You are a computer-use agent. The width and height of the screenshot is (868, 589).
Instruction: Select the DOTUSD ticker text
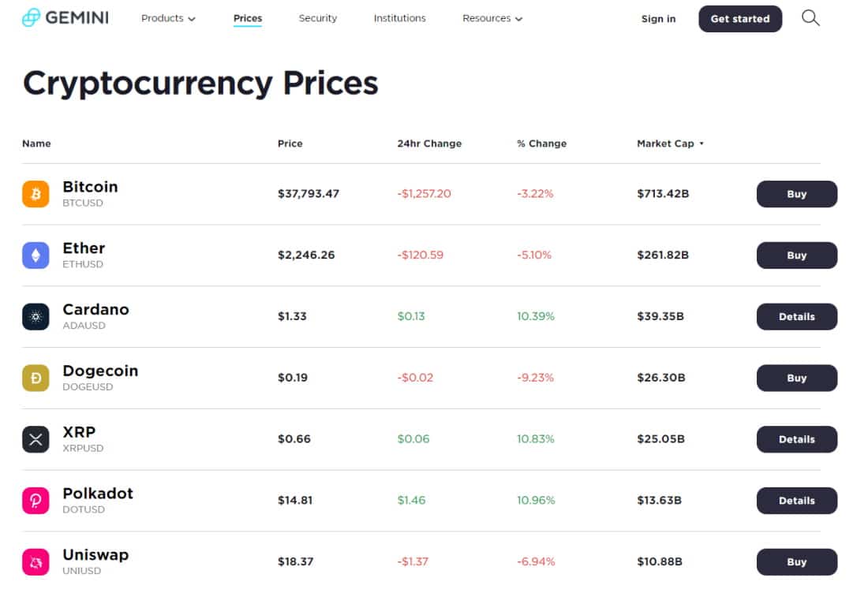(84, 510)
